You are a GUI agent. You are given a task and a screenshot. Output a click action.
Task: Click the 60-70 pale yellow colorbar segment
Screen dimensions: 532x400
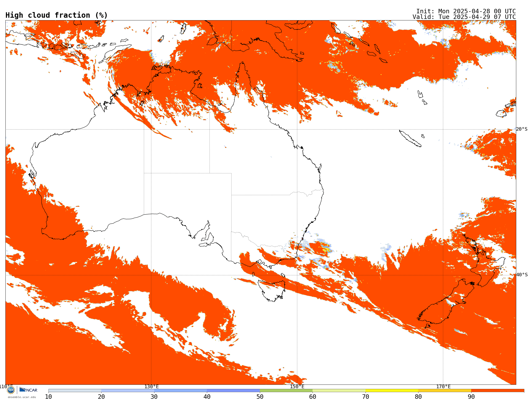click(x=339, y=391)
